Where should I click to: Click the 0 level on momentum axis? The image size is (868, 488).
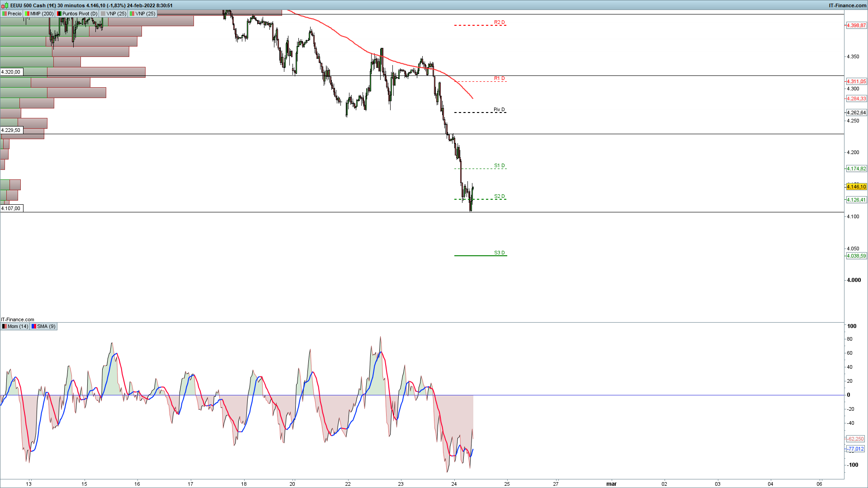pyautogui.click(x=849, y=395)
